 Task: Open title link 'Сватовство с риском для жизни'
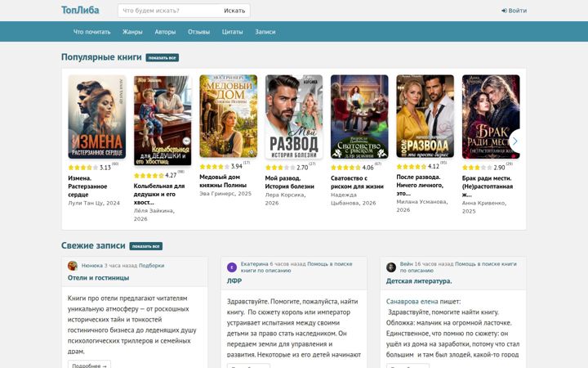click(357, 182)
